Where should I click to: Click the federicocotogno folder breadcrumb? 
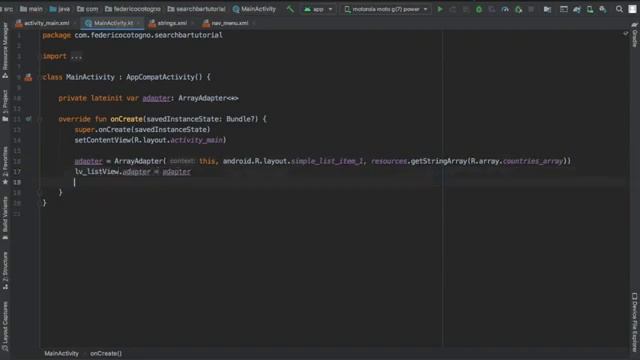click(133, 9)
